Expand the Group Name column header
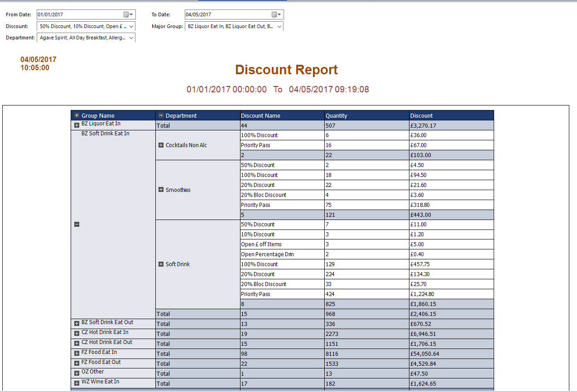The image size is (577, 392). tap(77, 116)
